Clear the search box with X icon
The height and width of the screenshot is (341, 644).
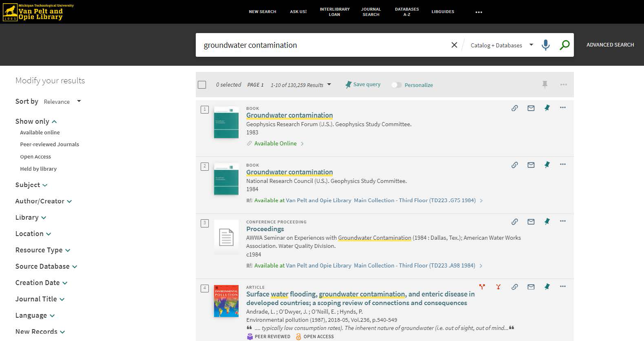pos(454,45)
